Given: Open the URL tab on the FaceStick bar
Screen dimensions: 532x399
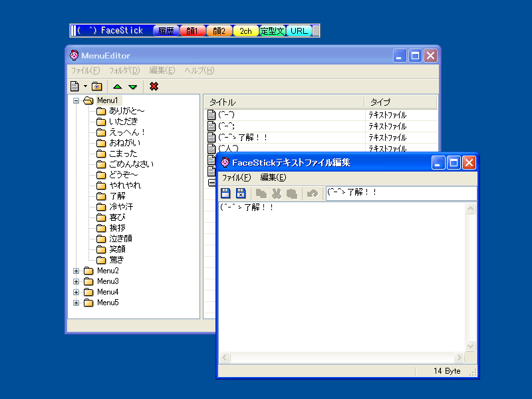Looking at the screenshot, I should (x=299, y=31).
